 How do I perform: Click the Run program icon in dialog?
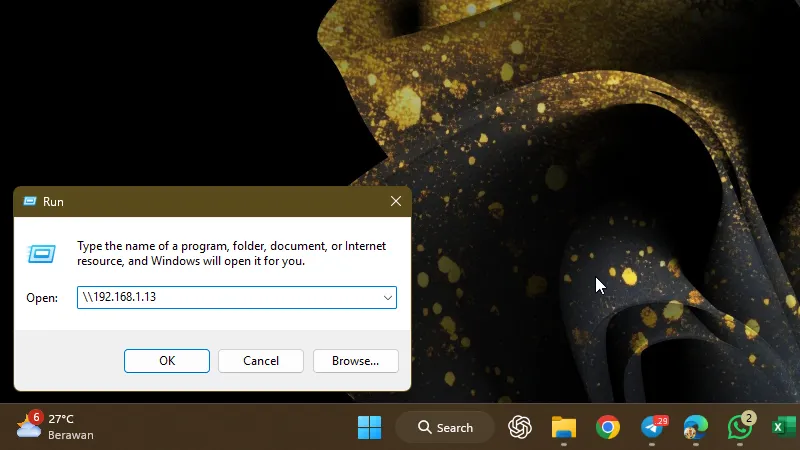click(41, 254)
